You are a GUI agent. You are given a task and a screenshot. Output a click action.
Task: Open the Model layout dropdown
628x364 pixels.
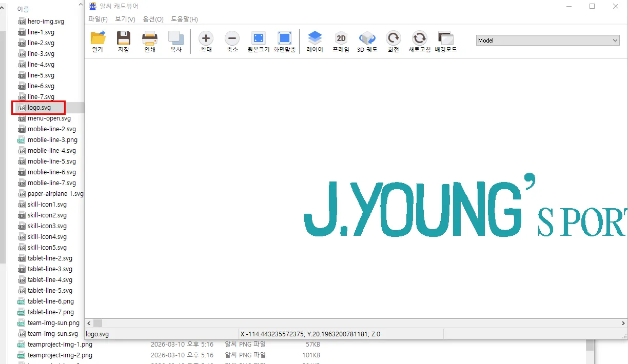coord(547,40)
